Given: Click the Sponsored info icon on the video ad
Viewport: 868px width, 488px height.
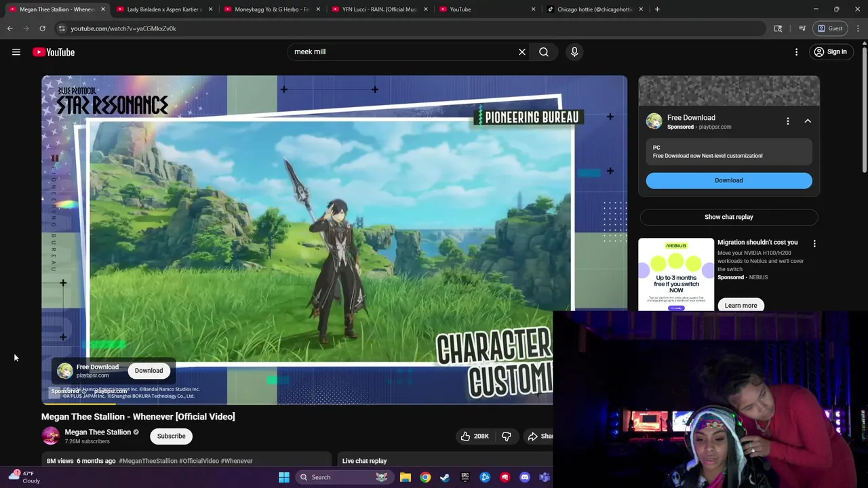Looking at the screenshot, I should [84, 391].
